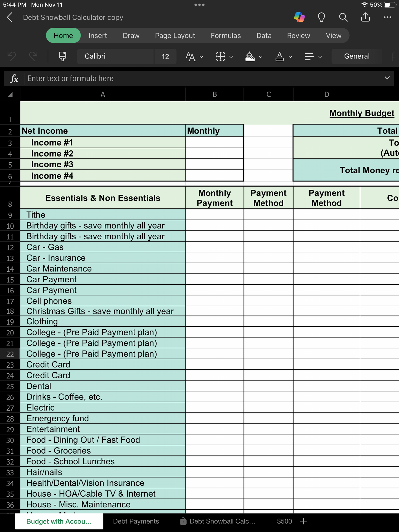Select column B header

215,94
